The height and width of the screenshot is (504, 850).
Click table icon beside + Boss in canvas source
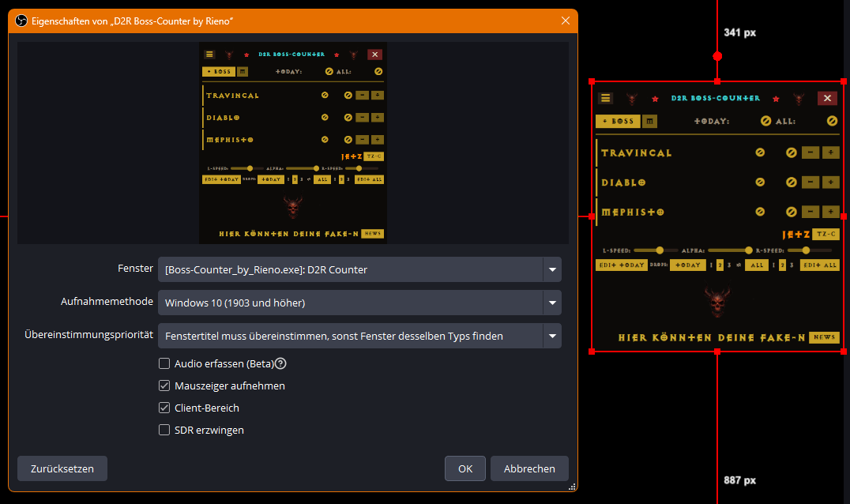[x=649, y=122]
